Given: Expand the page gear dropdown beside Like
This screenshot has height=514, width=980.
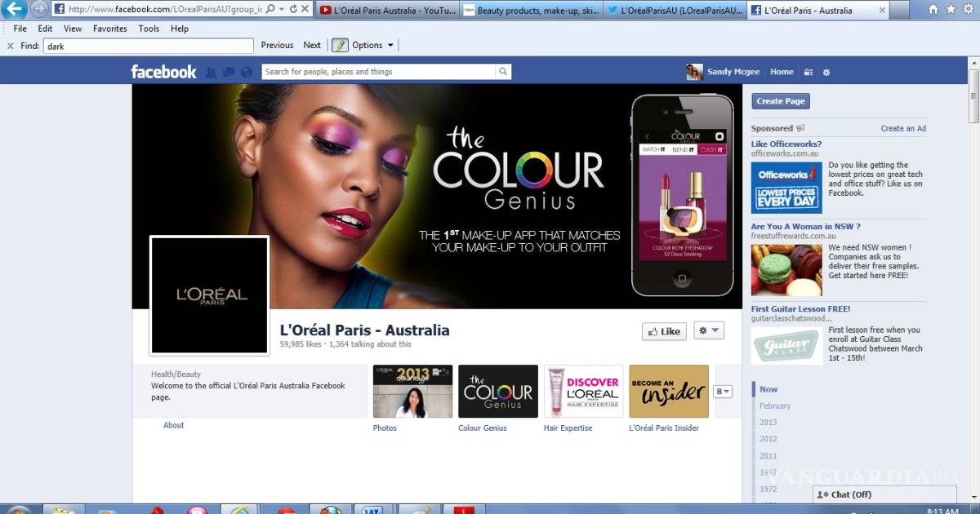Looking at the screenshot, I should click(x=708, y=330).
